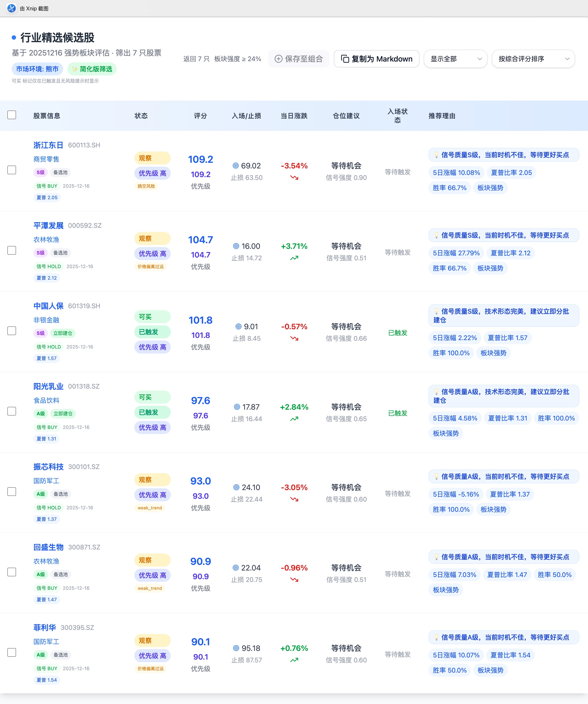This screenshot has height=704, width=588.
Task: Click the 当日涨跌 column header
Action: (x=294, y=116)
